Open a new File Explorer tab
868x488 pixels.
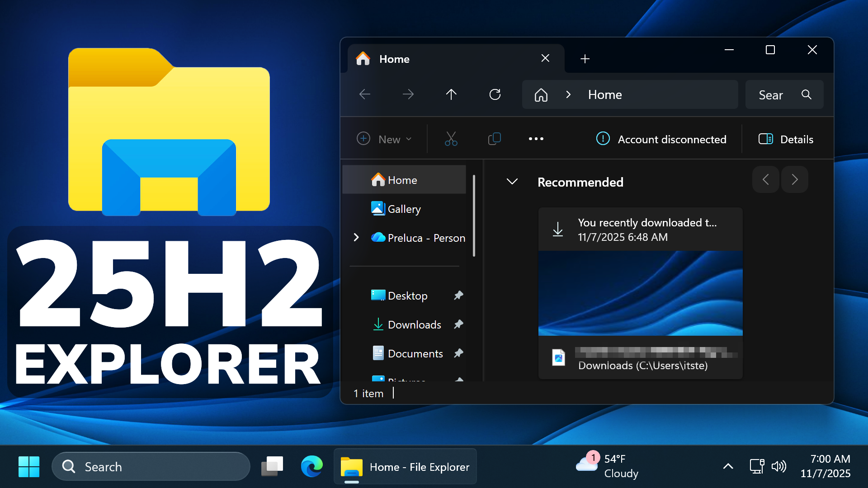(x=585, y=59)
